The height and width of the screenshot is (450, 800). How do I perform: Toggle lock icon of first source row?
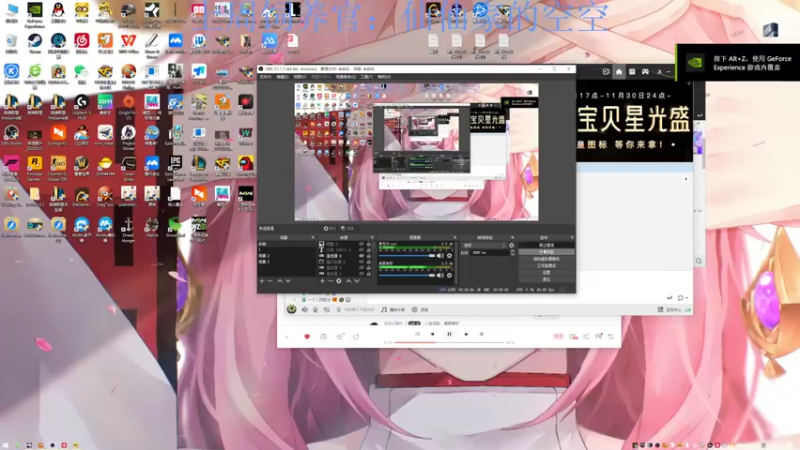[369, 244]
